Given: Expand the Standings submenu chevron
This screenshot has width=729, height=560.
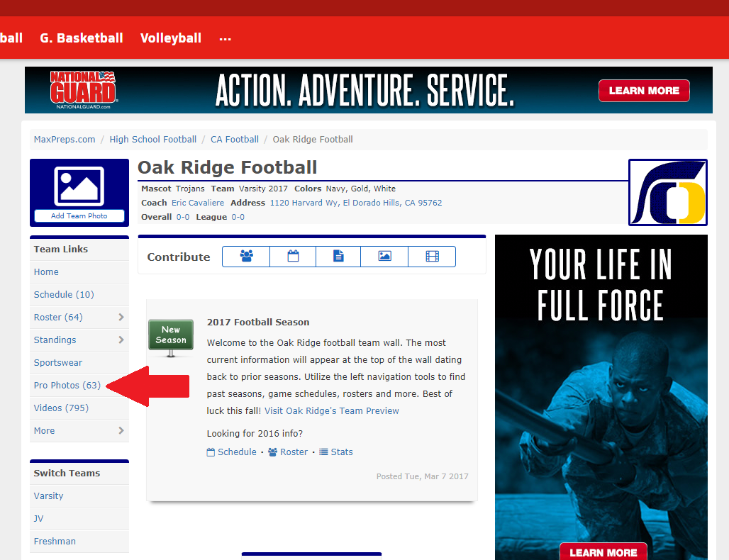Looking at the screenshot, I should [121, 340].
